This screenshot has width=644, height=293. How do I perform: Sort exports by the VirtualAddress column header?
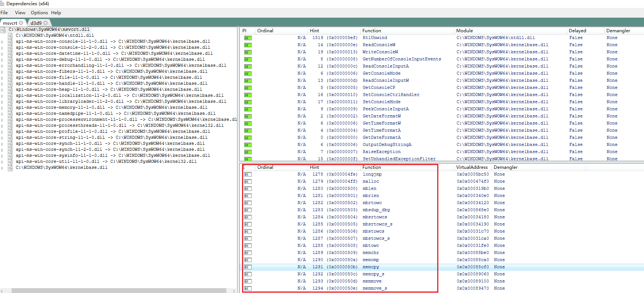tap(472, 167)
